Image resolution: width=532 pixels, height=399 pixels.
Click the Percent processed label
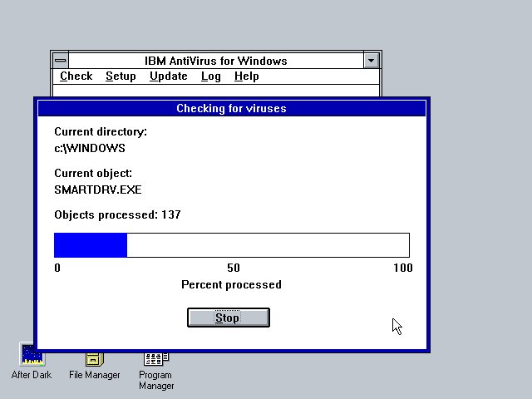231,284
